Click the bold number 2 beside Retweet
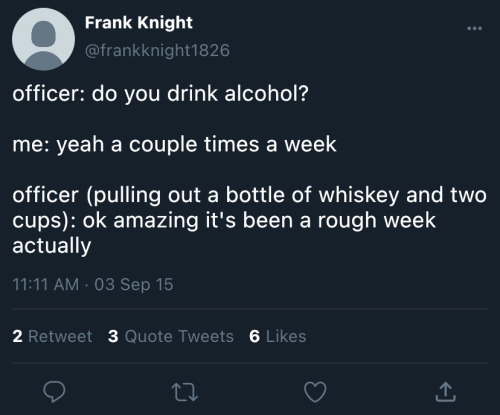The width and height of the screenshot is (500, 415). tap(18, 336)
